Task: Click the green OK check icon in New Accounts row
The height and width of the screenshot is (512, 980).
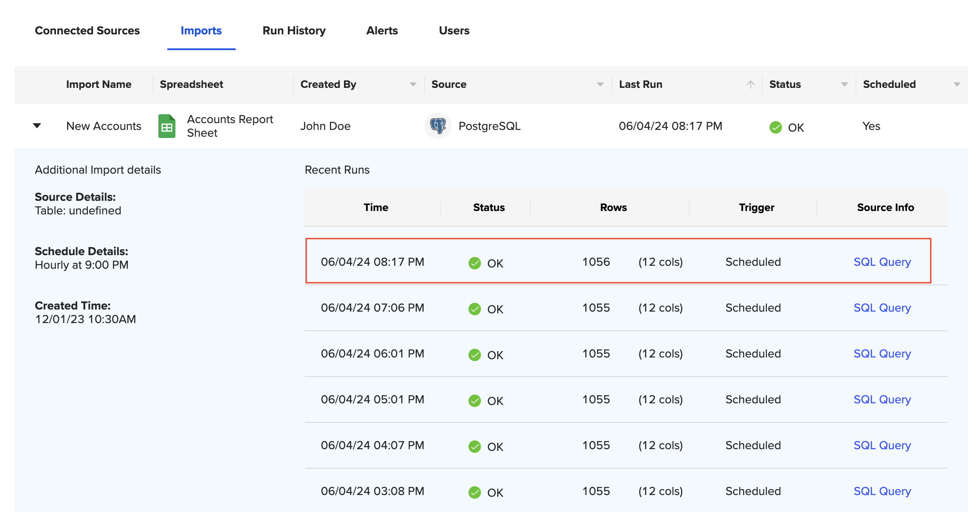Action: (x=775, y=127)
